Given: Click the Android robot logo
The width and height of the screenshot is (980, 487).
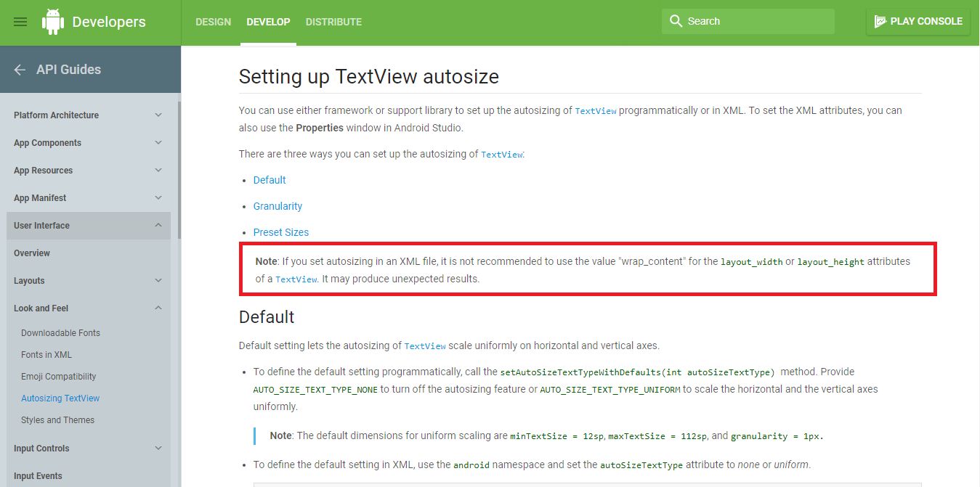Looking at the screenshot, I should point(52,21).
